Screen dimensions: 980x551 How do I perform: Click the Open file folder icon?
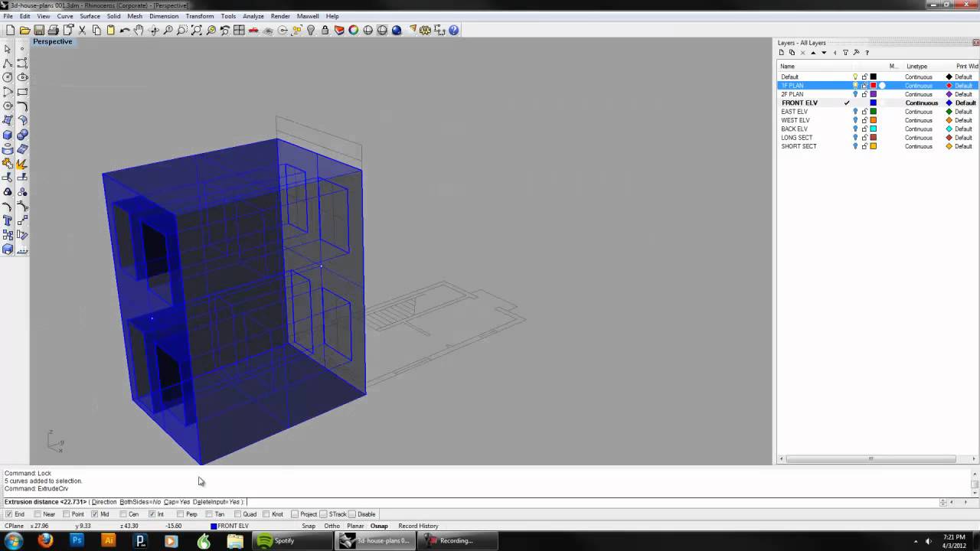tap(24, 30)
